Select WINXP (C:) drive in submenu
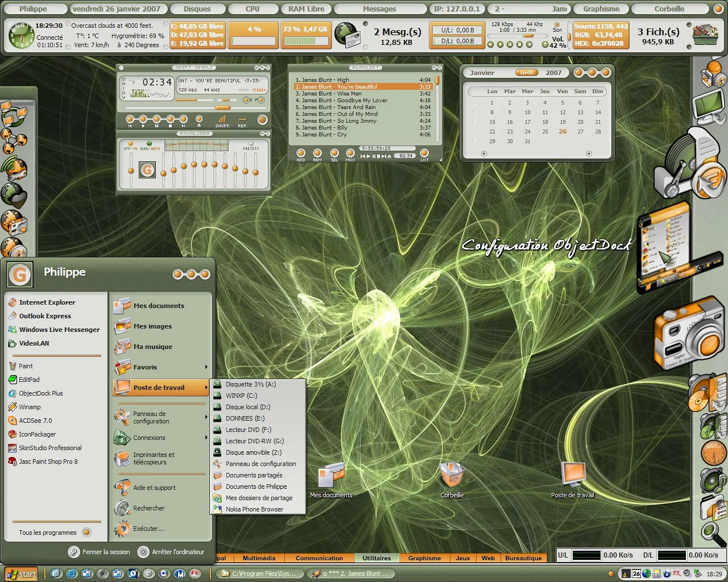Viewport: 728px width, 582px height. coord(241,396)
